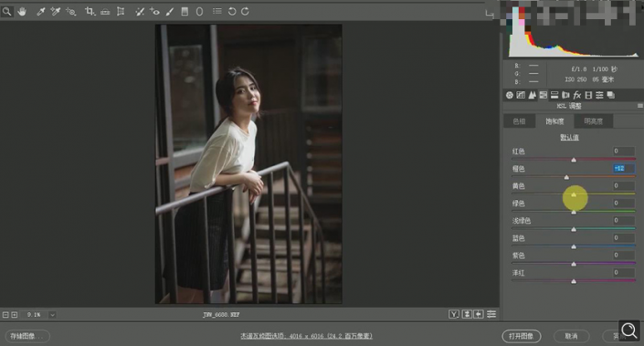Switch to the 色相 (Hue) tab

click(519, 121)
